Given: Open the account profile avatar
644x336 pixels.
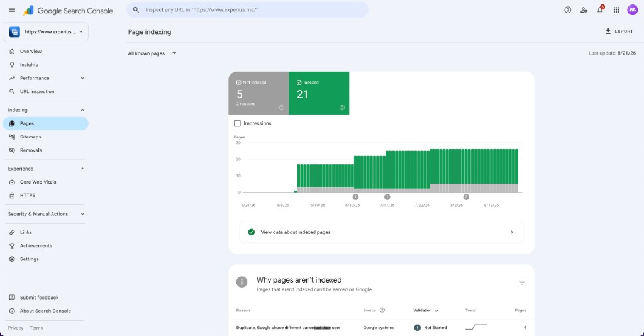Looking at the screenshot, I should [632, 10].
